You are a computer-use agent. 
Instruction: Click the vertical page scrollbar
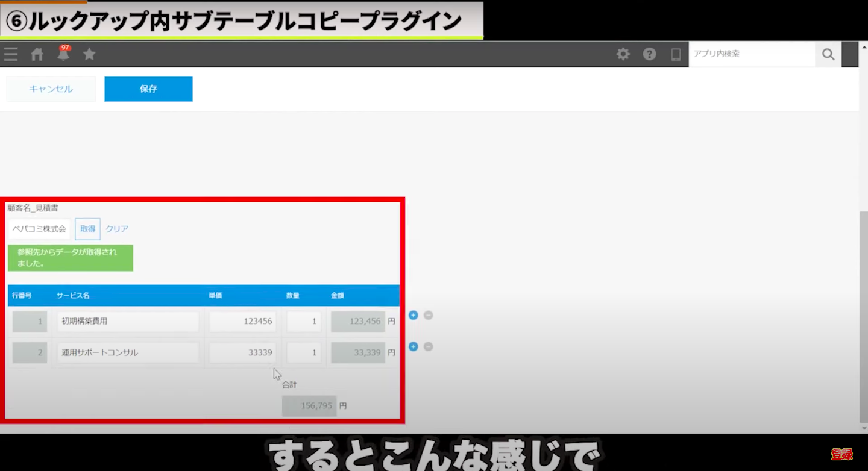pos(863,313)
